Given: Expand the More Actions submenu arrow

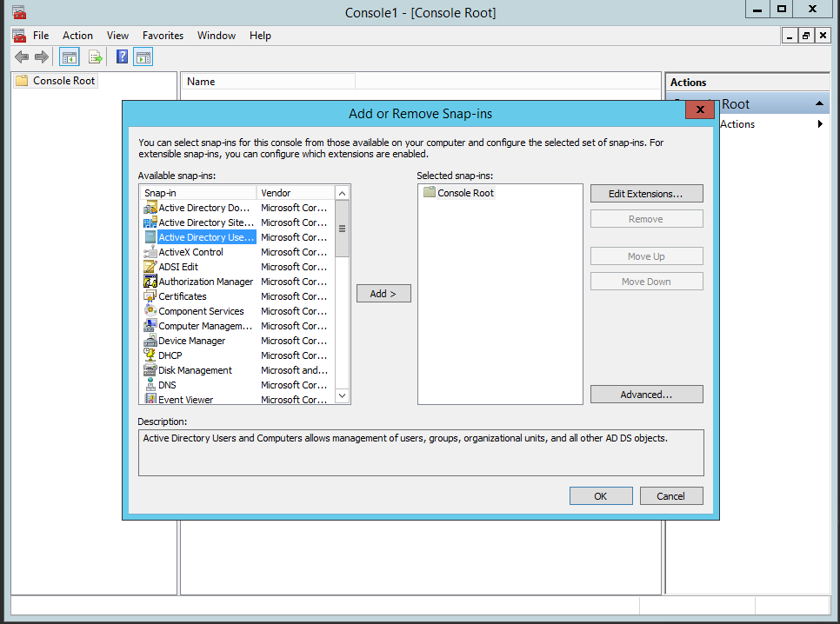Looking at the screenshot, I should coord(820,124).
